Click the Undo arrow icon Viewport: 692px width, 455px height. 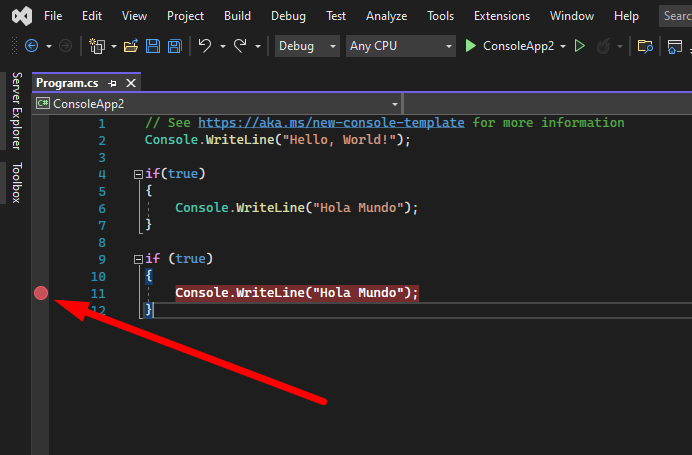205,46
